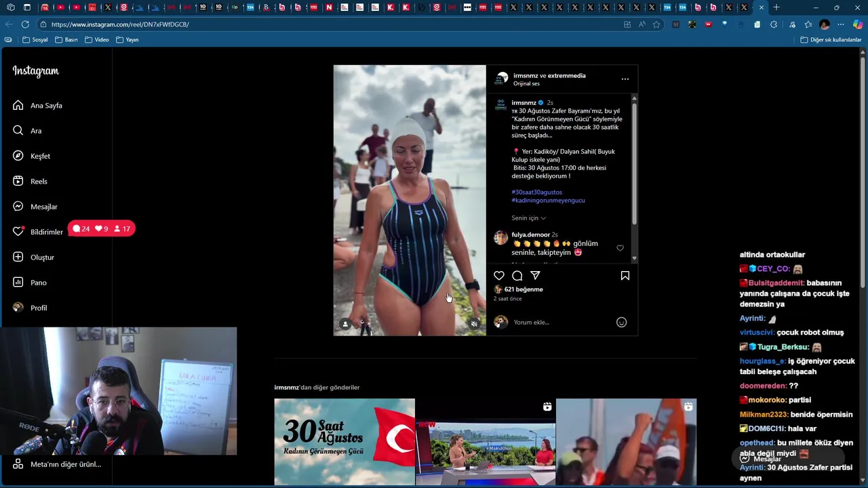Screen dimensions: 868x488
Task: Click chat username Milkman2323
Action: [x=764, y=414]
